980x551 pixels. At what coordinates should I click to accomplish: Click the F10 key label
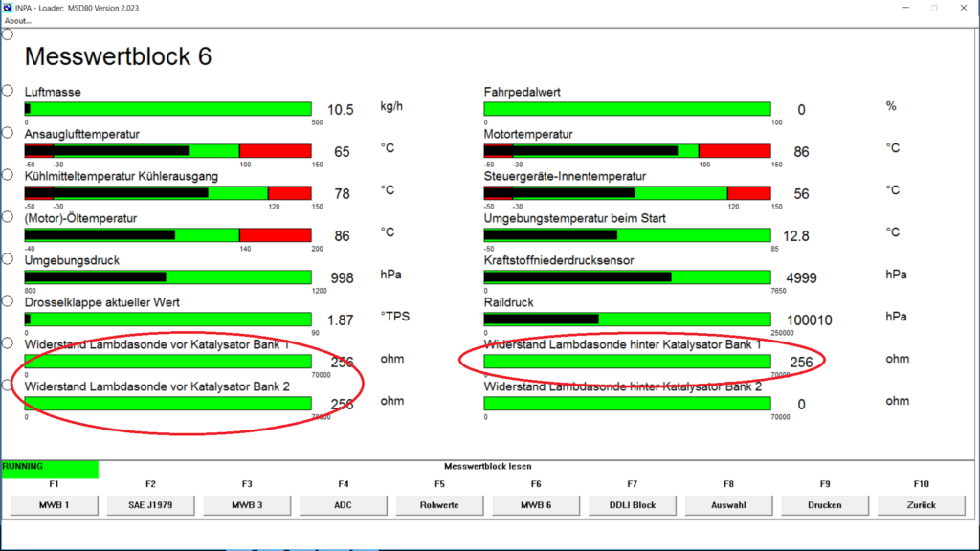(x=922, y=483)
